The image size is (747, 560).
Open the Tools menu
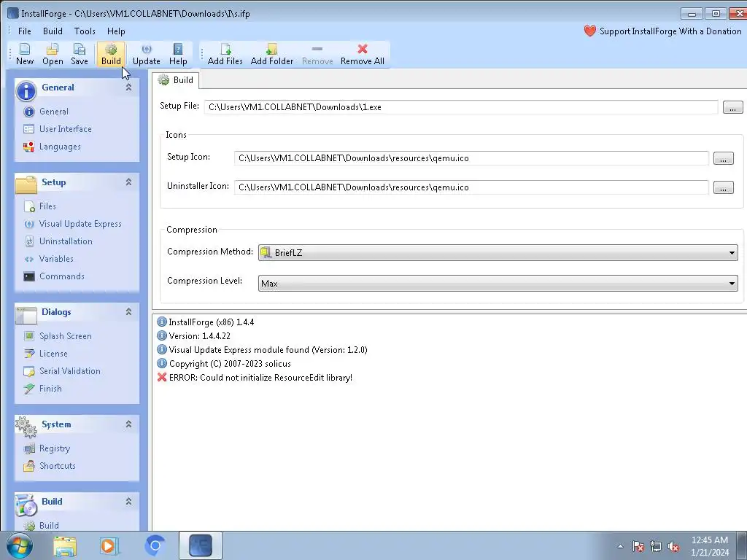(85, 31)
